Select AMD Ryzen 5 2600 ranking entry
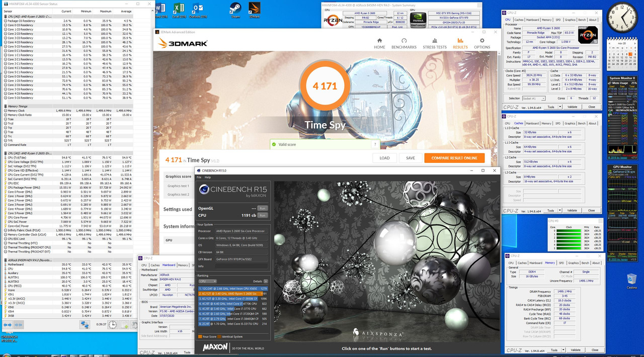Image resolution: width=644 pixels, height=357 pixels. pyautogui.click(x=233, y=294)
